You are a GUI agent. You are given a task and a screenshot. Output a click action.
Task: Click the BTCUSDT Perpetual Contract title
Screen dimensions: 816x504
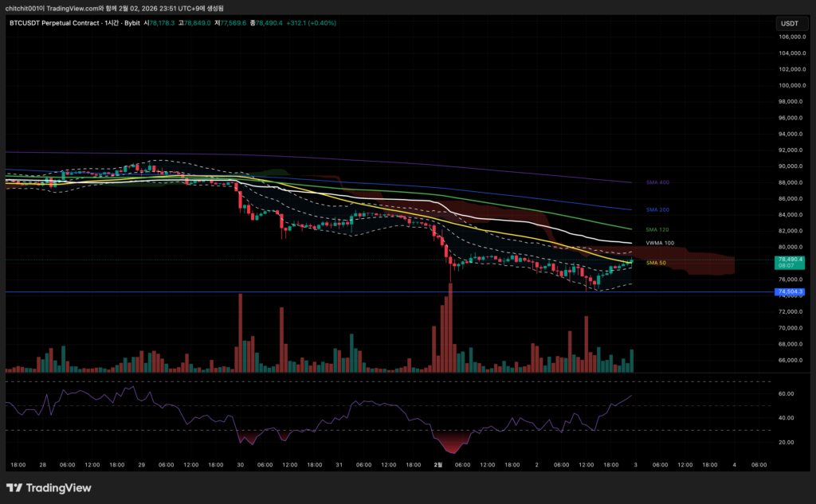coord(53,23)
